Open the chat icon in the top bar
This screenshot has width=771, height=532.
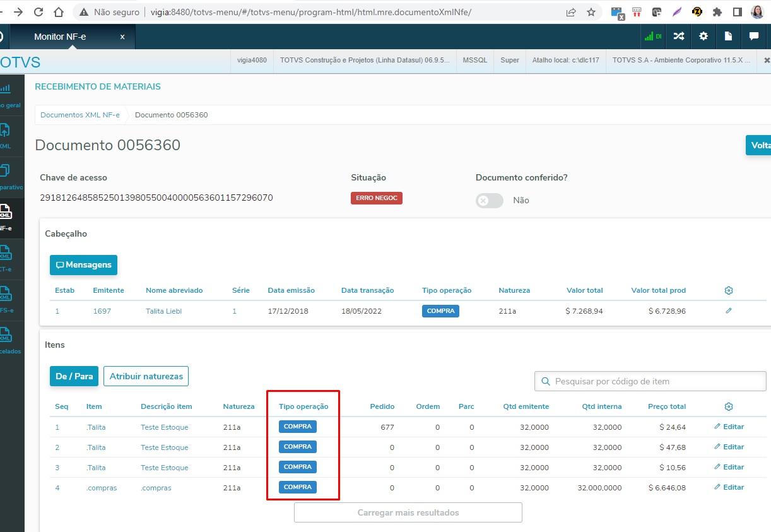(754, 37)
